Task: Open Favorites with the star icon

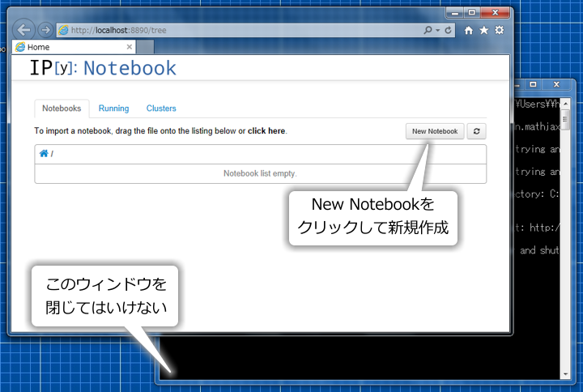Action: pyautogui.click(x=483, y=30)
